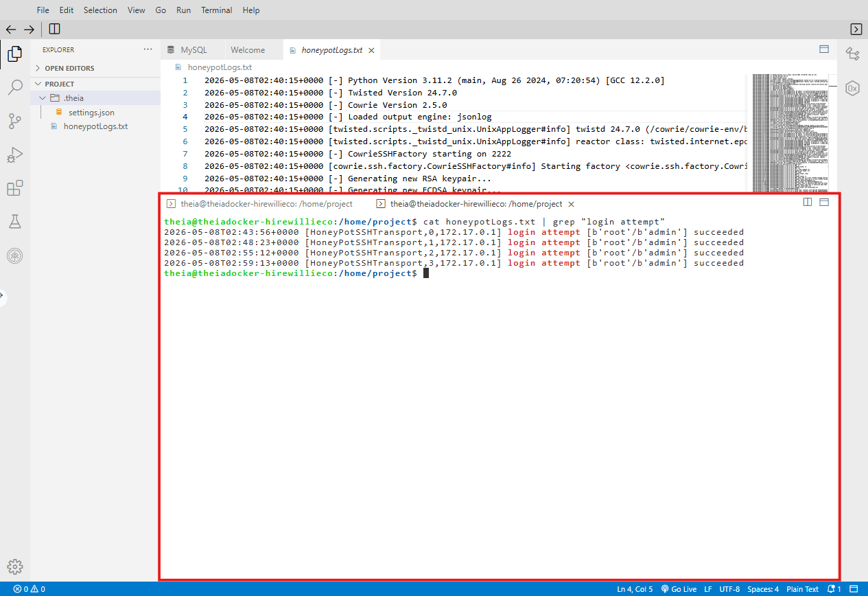
Task: Open the Source Control view icon
Action: click(x=14, y=122)
